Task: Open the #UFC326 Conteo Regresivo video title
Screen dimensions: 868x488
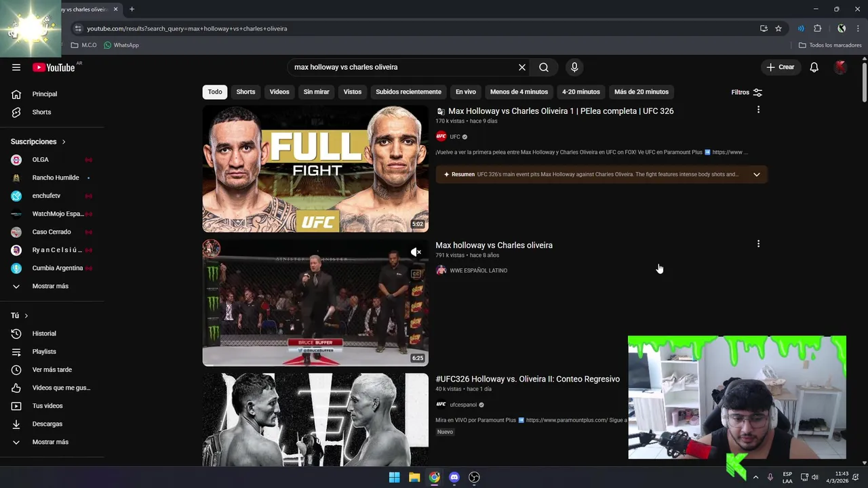Action: click(528, 379)
